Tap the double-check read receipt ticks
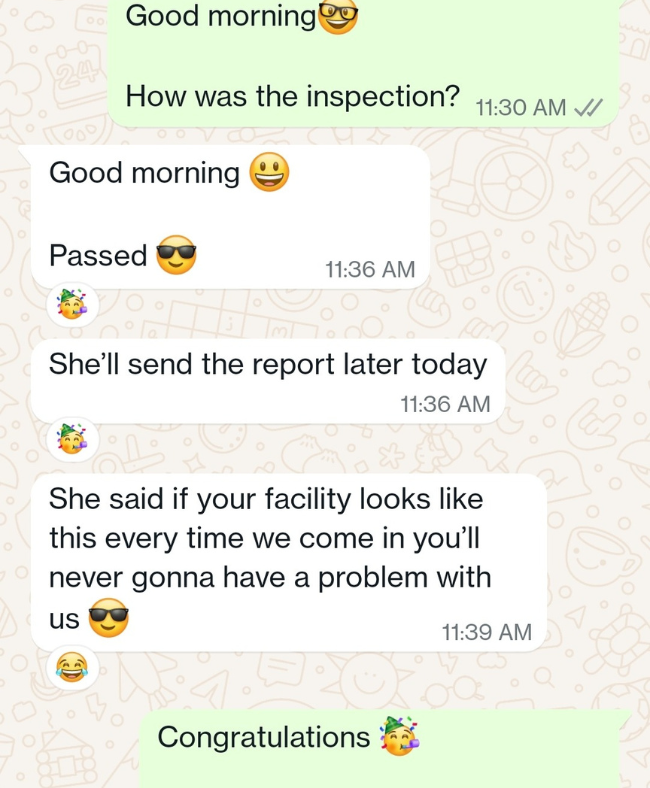 588,108
